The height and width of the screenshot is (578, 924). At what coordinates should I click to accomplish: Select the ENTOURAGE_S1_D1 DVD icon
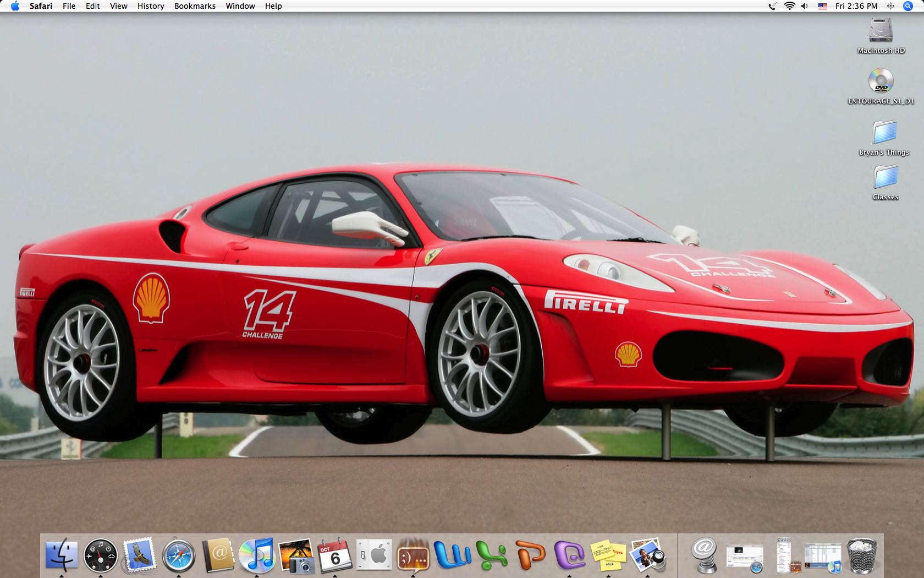point(881,86)
